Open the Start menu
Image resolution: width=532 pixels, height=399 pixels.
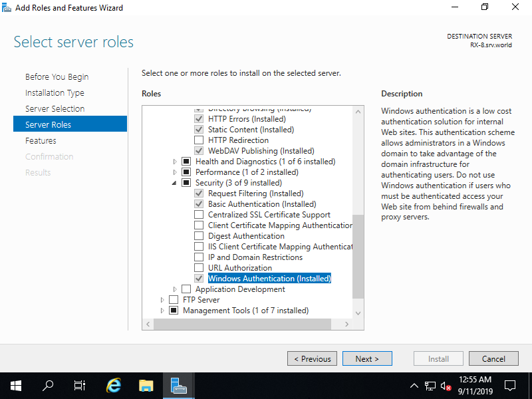pyautogui.click(x=15, y=386)
